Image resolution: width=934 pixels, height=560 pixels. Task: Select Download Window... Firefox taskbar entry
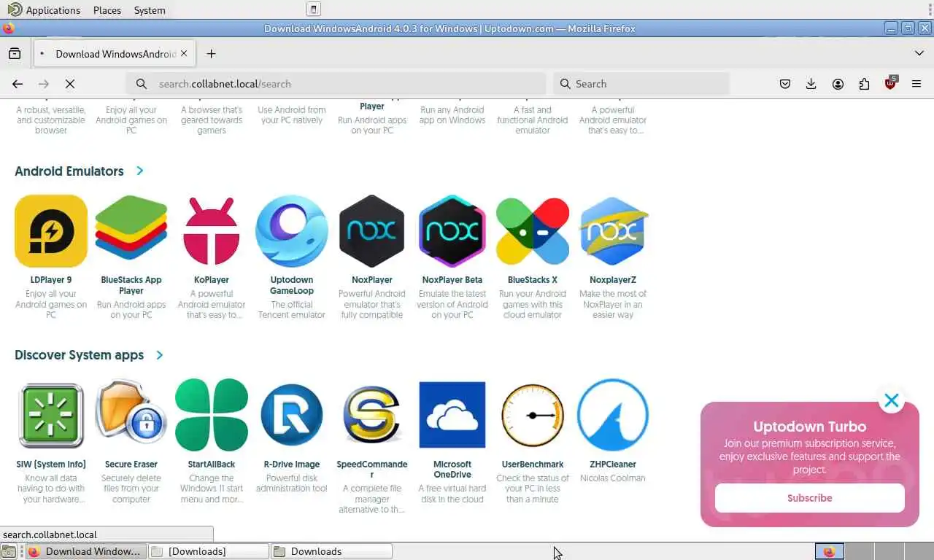[x=86, y=551]
